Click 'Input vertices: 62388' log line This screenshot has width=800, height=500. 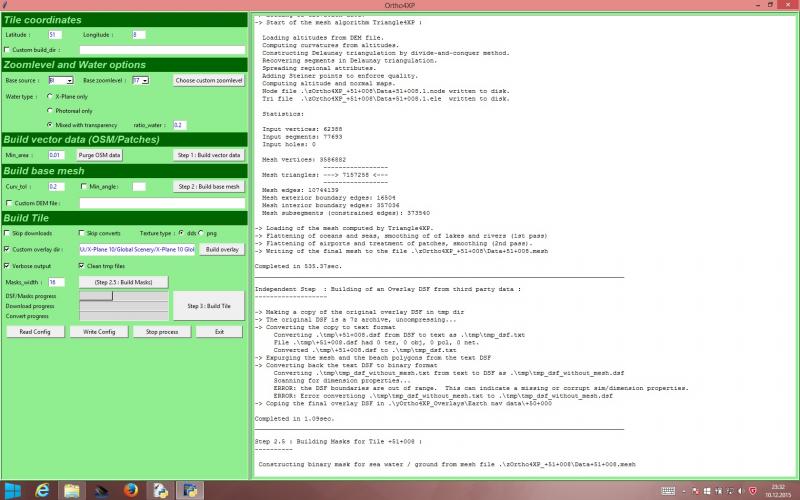click(x=302, y=129)
